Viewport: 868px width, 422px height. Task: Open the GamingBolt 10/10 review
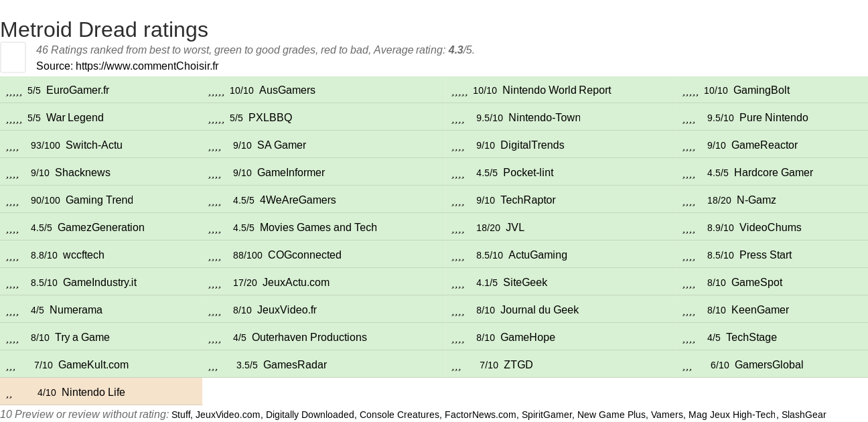(761, 90)
